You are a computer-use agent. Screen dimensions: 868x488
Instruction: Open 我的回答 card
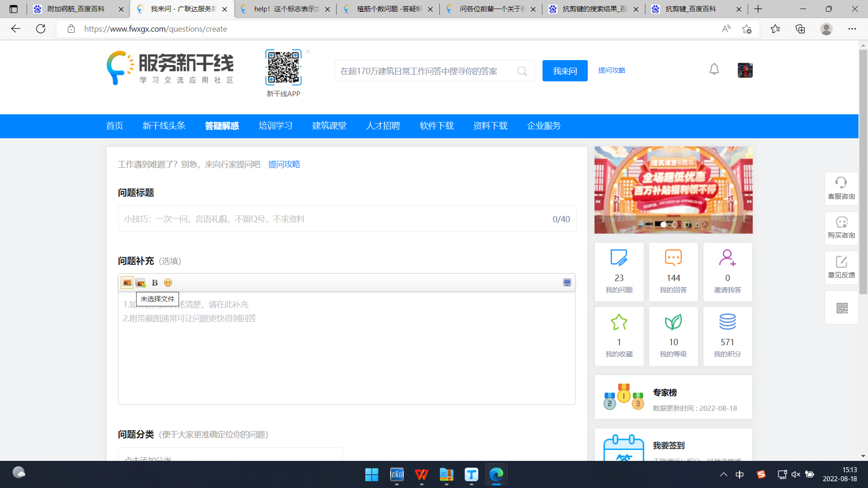click(x=673, y=272)
